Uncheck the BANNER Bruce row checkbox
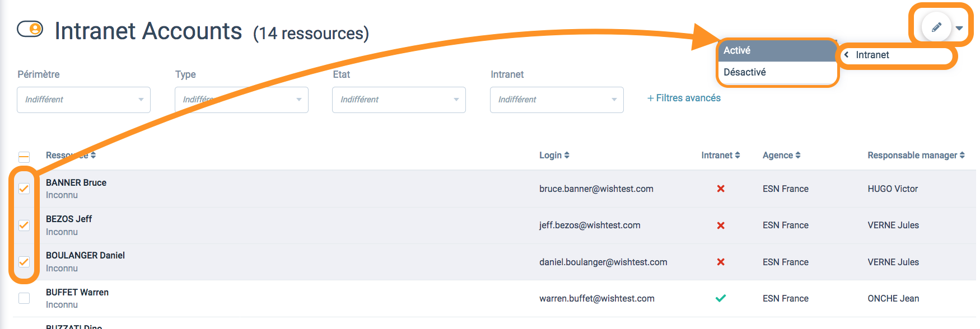Viewport: 980px width, 329px height. [24, 189]
